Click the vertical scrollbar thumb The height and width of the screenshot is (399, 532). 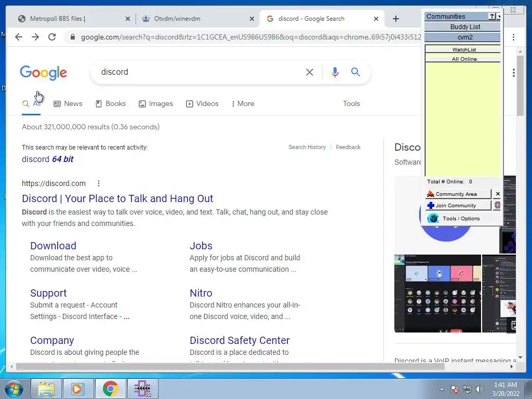click(x=520, y=86)
